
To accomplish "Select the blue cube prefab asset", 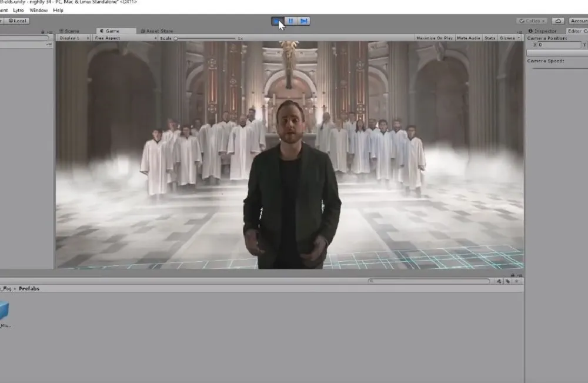I will pos(5,310).
